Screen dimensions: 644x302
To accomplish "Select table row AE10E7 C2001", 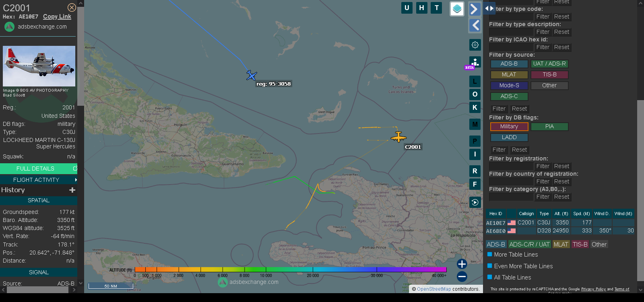I will pyautogui.click(x=560, y=223).
